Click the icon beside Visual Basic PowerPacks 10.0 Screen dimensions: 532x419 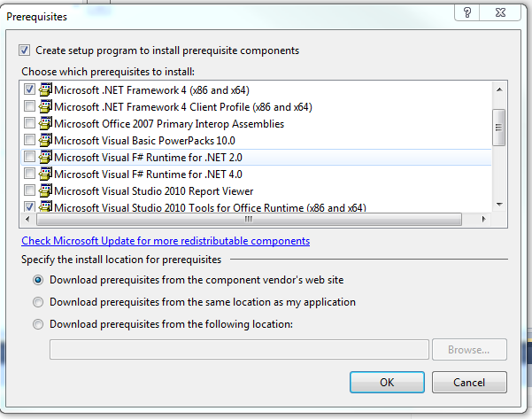coord(45,140)
